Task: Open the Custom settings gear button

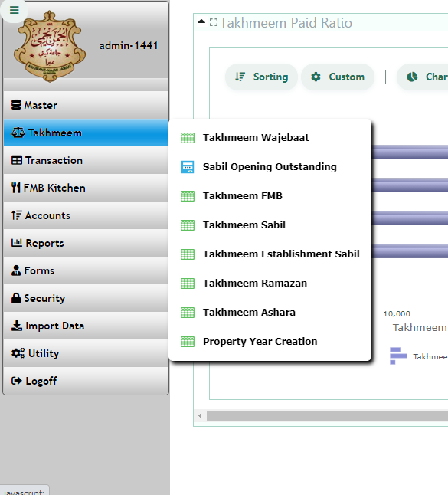Action: click(338, 77)
